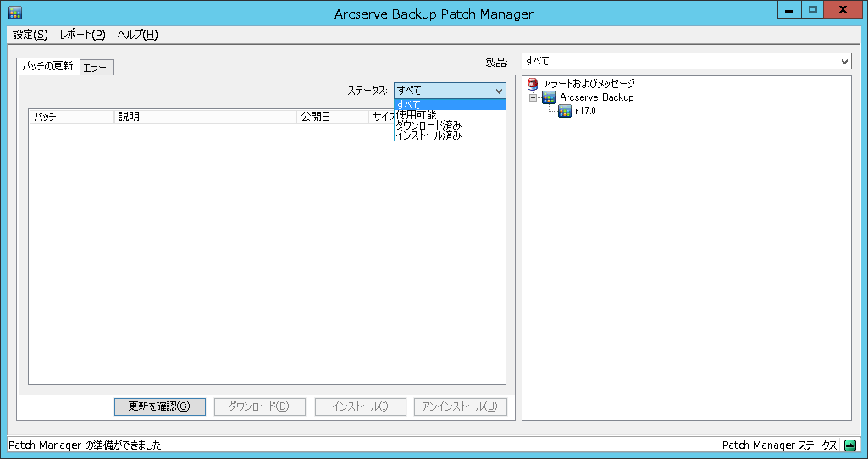Viewport: 868px width, 459px height.
Task: Minimize the Patch Manager window
Action: 789,10
